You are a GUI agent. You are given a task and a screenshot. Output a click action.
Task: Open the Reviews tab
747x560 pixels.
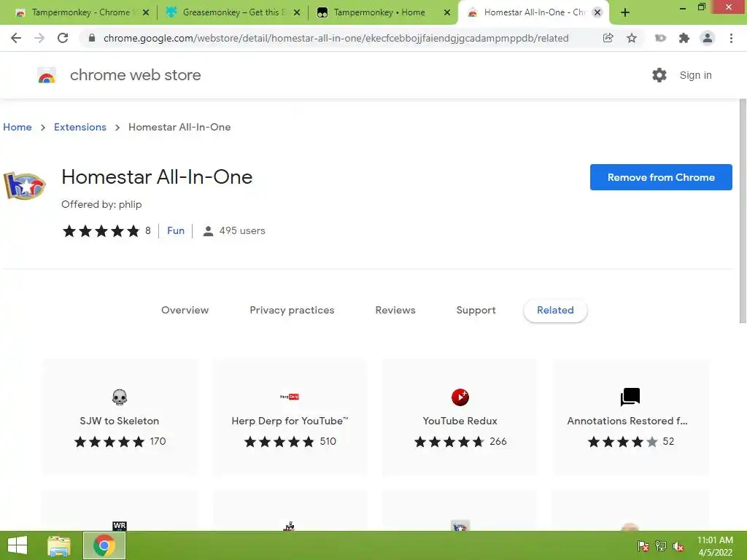[x=395, y=310]
